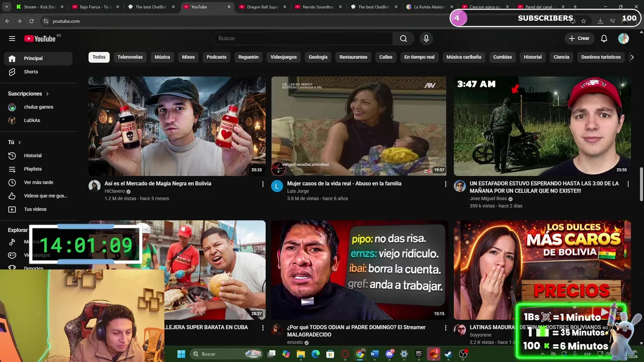Open Tus videos in sidebar
This screenshot has height=362, width=644.
click(x=38, y=209)
